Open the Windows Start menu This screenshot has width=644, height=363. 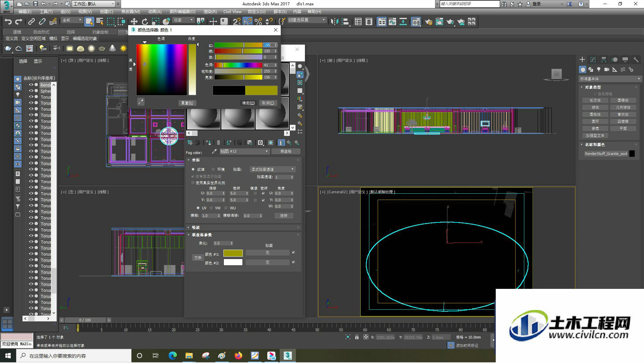point(8,356)
